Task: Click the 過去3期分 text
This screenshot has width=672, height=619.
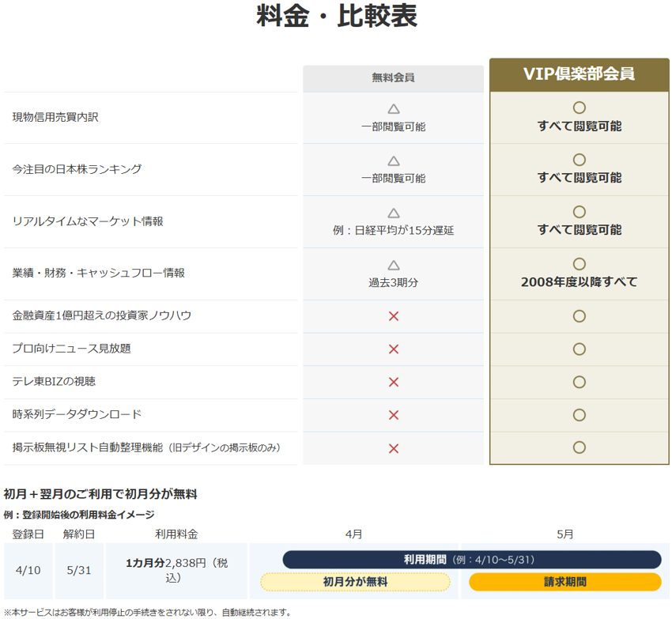Action: (x=394, y=282)
